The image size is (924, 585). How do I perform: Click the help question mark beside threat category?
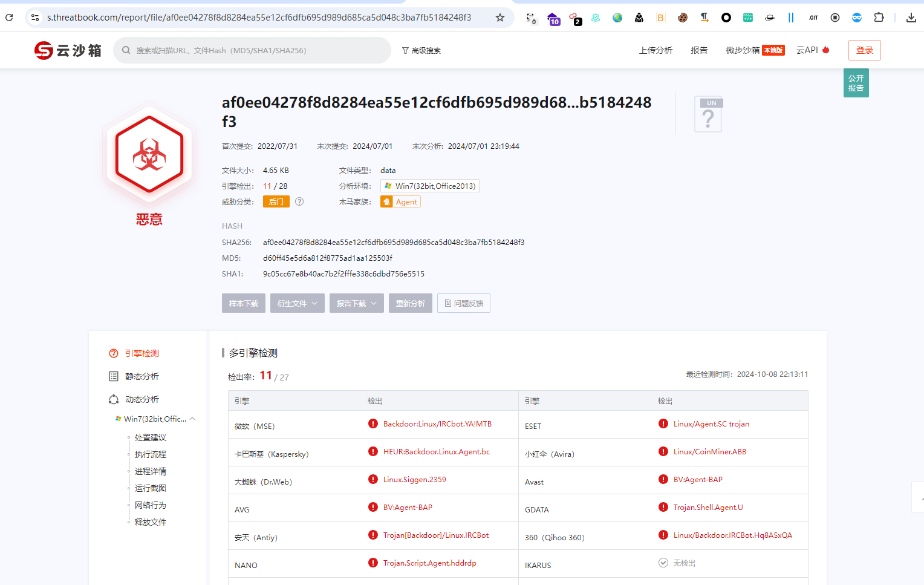[x=299, y=201]
